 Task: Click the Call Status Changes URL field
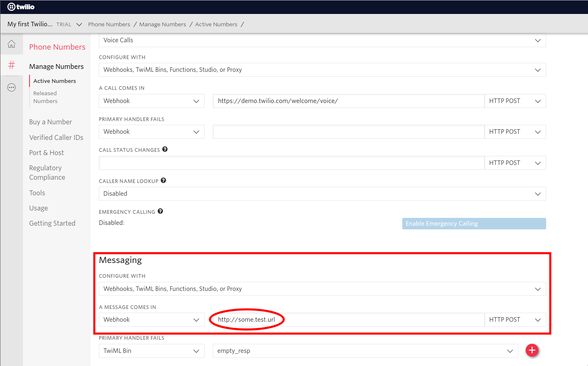292,163
